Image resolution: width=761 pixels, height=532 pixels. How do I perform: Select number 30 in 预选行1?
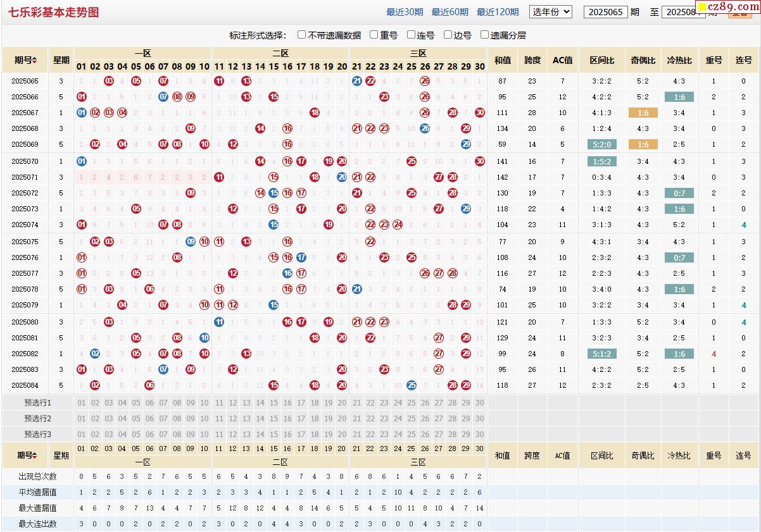click(x=480, y=403)
